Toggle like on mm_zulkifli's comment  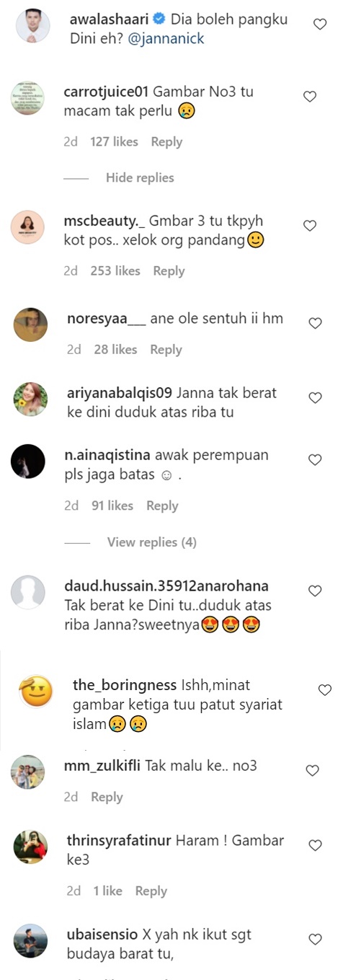[x=313, y=771]
